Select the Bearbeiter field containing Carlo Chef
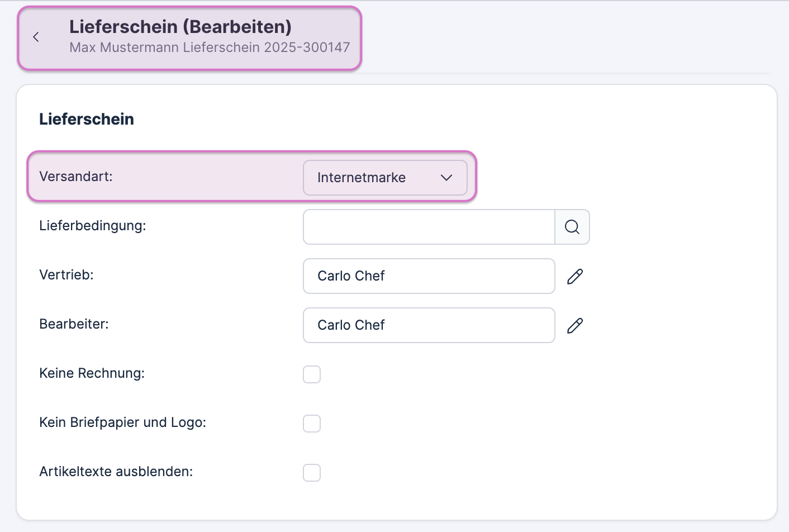Image resolution: width=789 pixels, height=532 pixels. coord(429,325)
